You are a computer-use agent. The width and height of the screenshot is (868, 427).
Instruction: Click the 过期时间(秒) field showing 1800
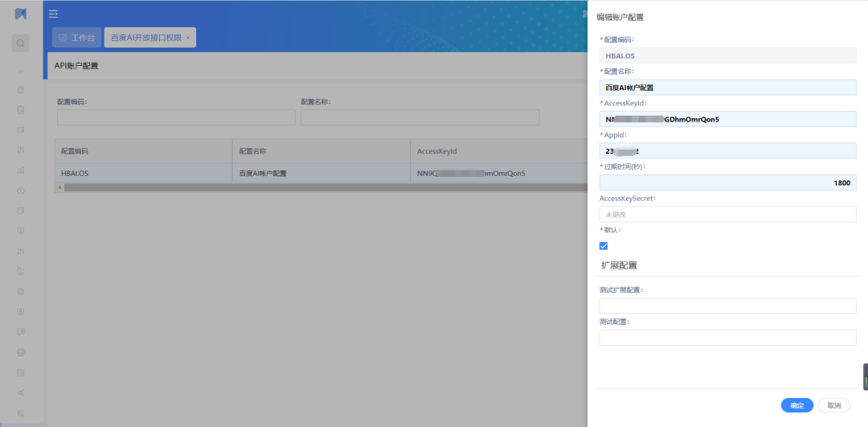pos(727,183)
